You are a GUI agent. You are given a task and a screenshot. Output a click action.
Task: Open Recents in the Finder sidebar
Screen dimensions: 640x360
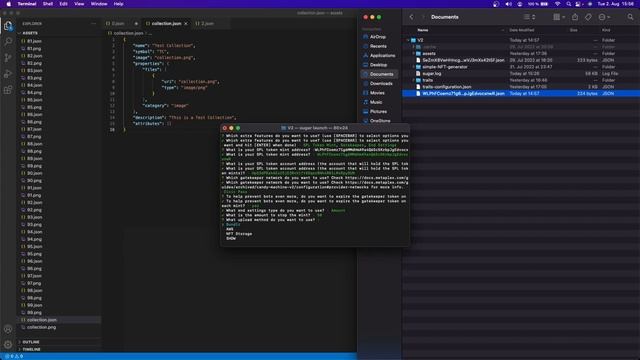click(x=378, y=46)
